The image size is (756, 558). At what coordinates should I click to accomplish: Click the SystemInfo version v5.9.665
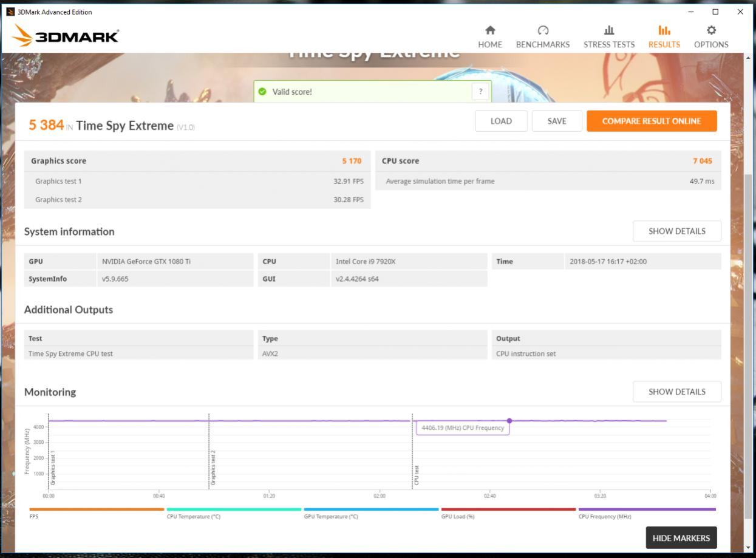point(115,279)
